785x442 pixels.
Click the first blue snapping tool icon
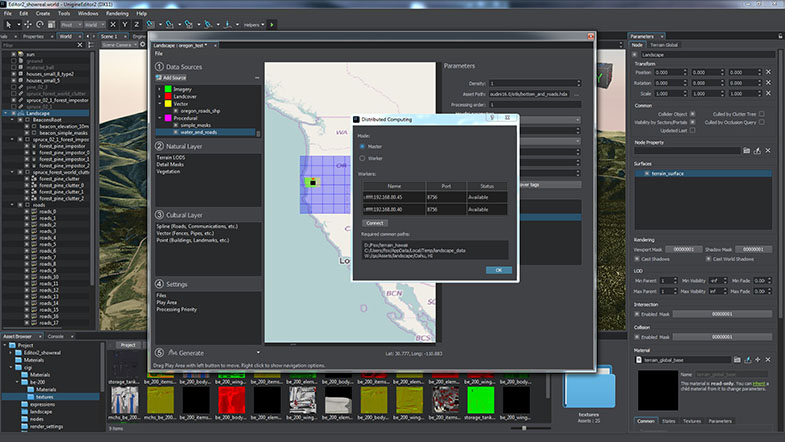[x=150, y=25]
